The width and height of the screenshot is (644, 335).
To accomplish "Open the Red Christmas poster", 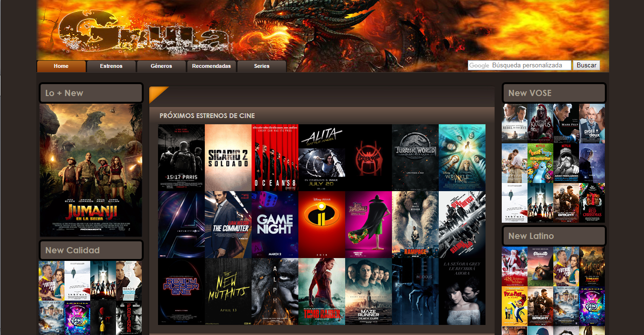I will (x=592, y=203).
